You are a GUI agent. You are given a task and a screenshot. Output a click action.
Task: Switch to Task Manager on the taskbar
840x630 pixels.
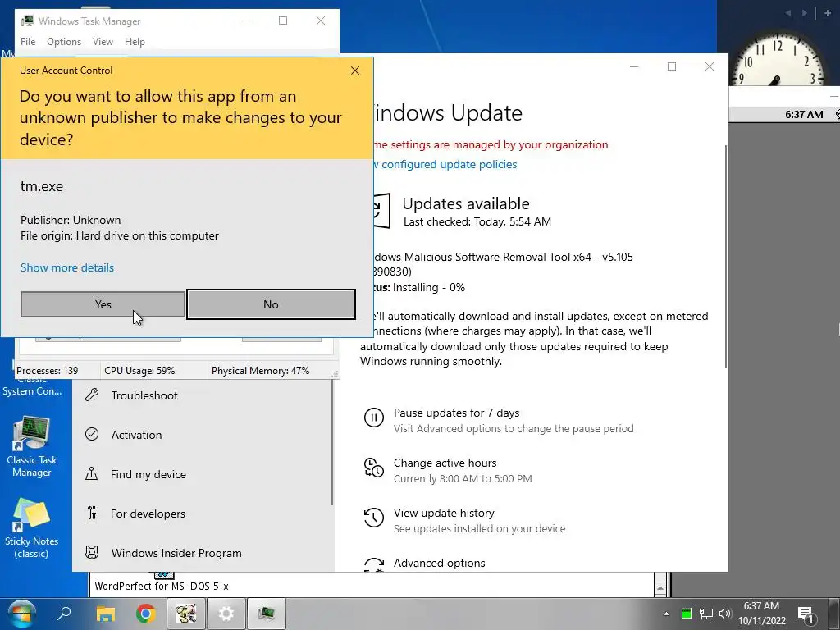click(x=267, y=614)
